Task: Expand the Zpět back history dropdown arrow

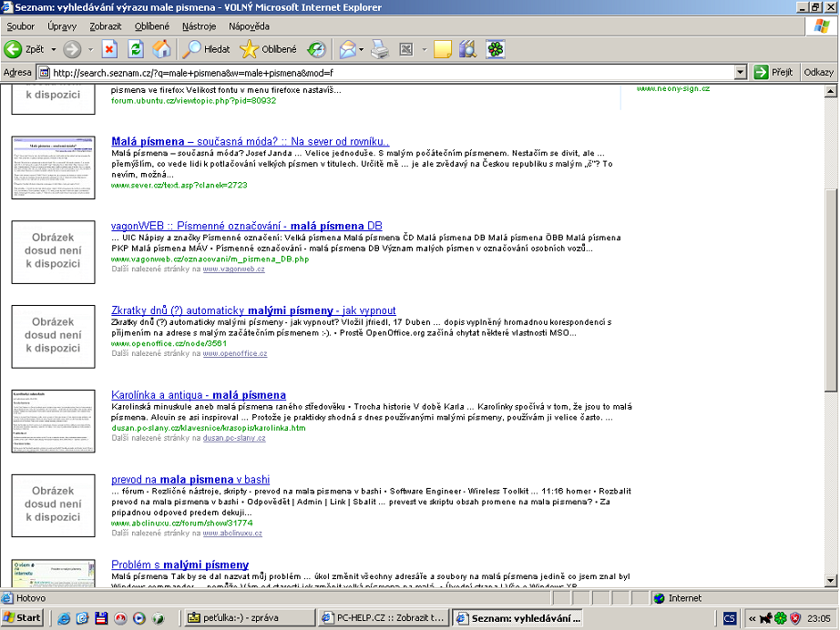Action: [x=53, y=49]
